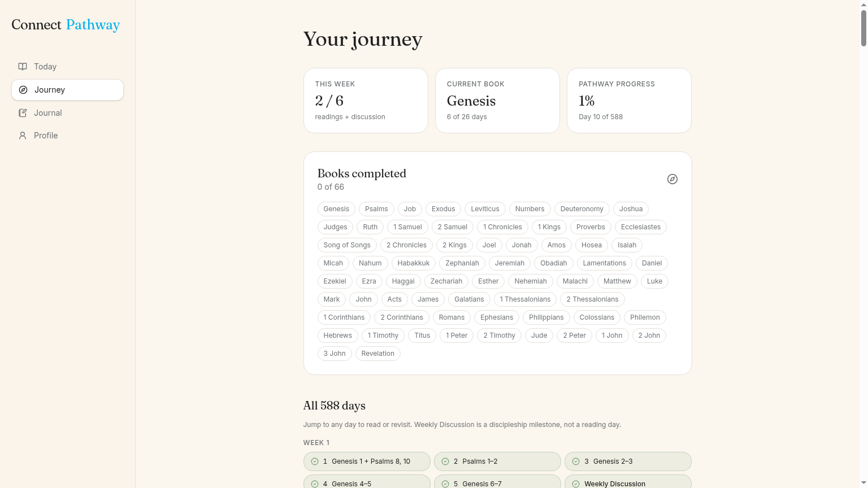
Task: Open the Journal section
Action: 67,113
